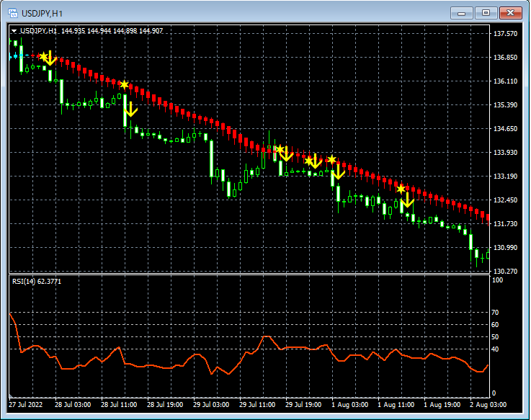This screenshot has height=420, width=531.
Task: Click the USDJPY,H1 window title text
Action: tap(42, 14)
